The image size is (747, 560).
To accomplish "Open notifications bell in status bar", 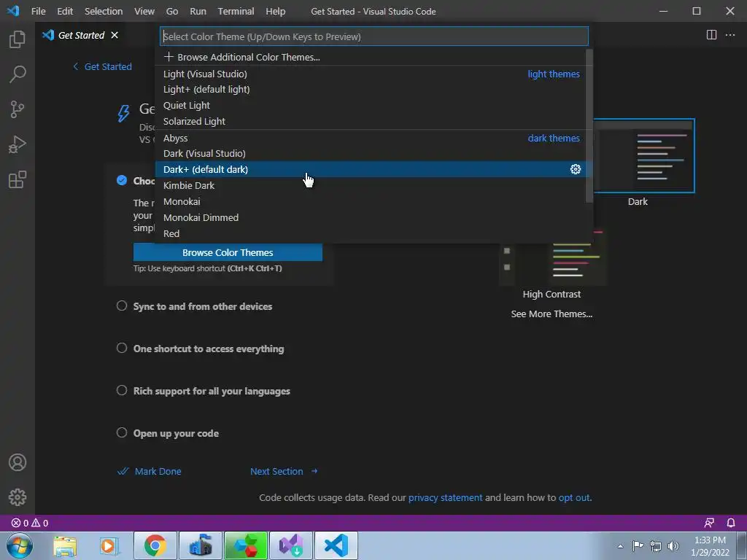I will pyautogui.click(x=731, y=523).
